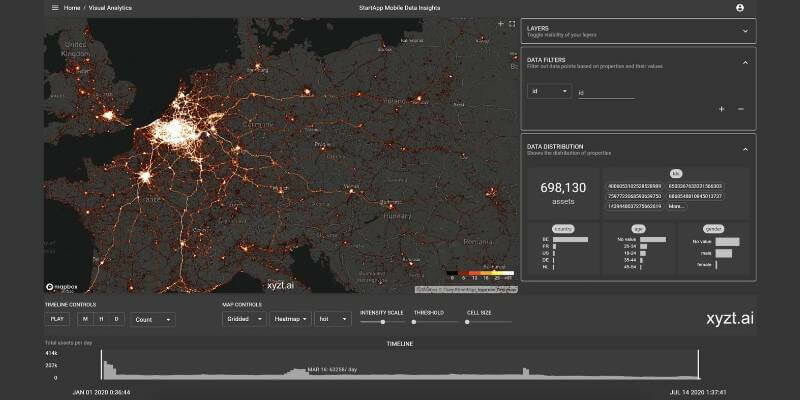The width and height of the screenshot is (800, 400).
Task: Go to Home breadcrumb
Action: [x=71, y=8]
